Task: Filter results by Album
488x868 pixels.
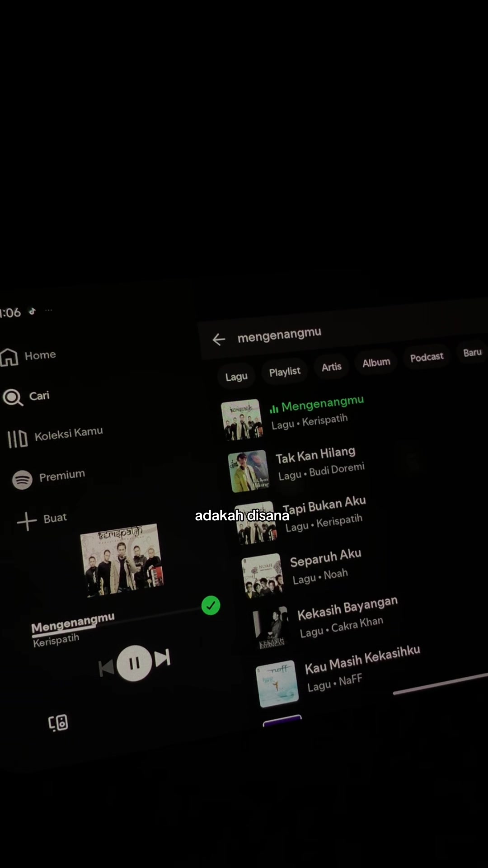Action: [x=376, y=362]
